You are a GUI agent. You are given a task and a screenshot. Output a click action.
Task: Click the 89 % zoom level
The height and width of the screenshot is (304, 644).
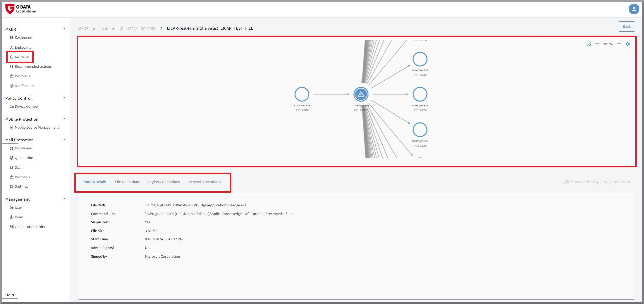pyautogui.click(x=608, y=44)
